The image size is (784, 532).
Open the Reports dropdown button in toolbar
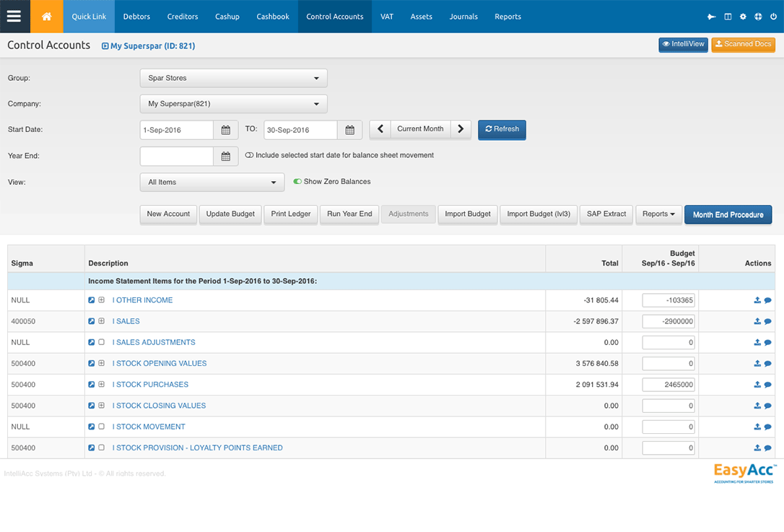658,214
